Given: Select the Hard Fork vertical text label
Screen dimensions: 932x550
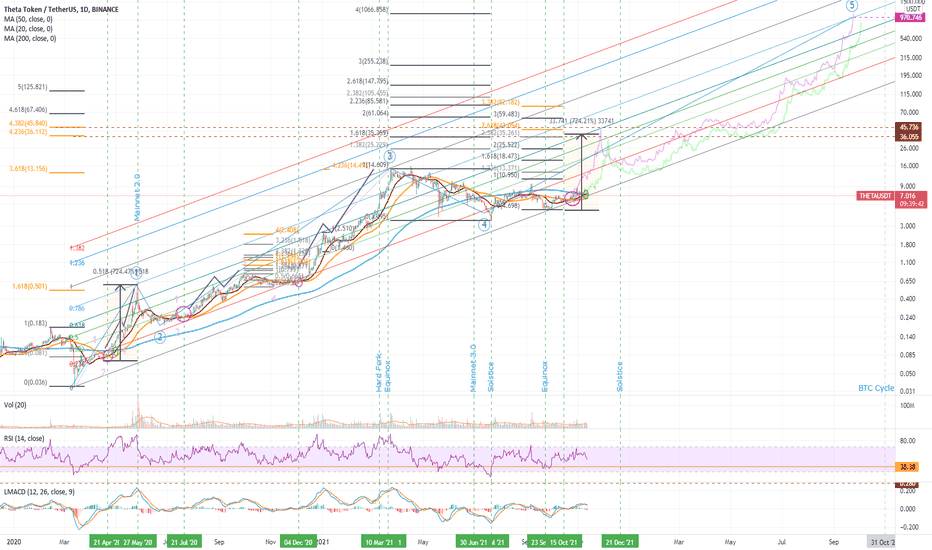Looking at the screenshot, I should [379, 372].
